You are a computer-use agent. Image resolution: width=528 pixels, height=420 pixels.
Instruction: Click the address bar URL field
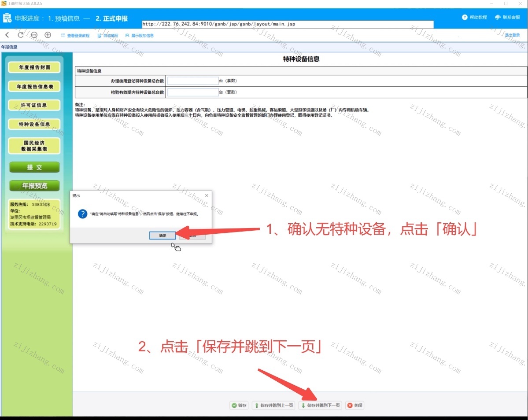click(x=288, y=24)
